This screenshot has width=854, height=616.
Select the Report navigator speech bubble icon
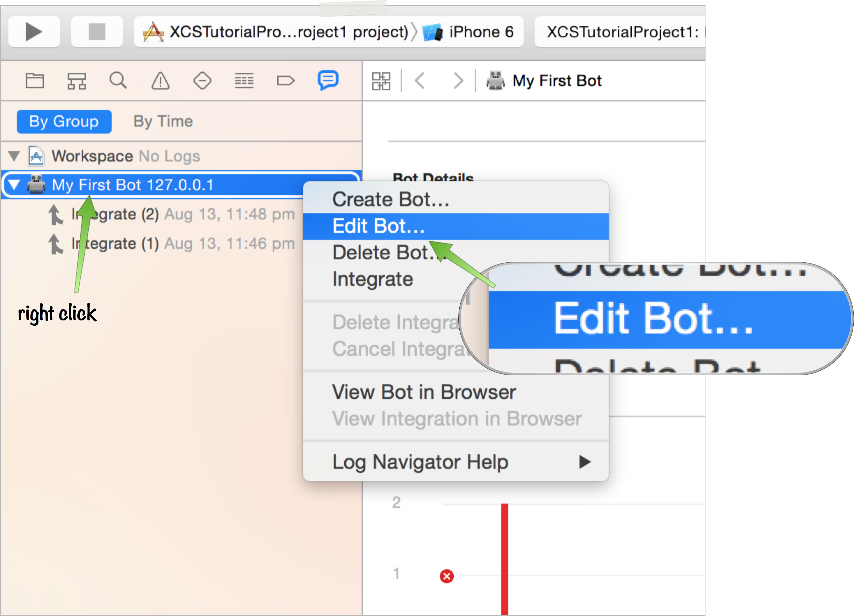tap(328, 80)
